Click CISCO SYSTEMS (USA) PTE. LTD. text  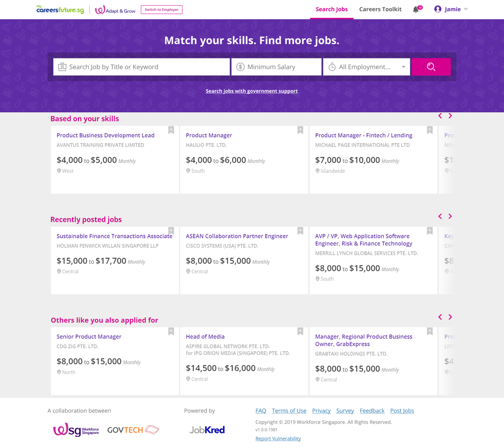point(222,246)
